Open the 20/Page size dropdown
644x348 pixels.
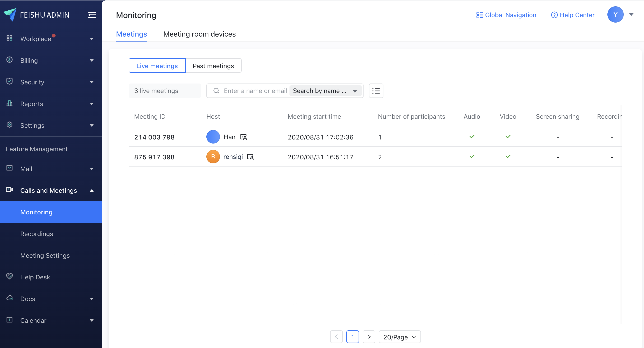399,337
